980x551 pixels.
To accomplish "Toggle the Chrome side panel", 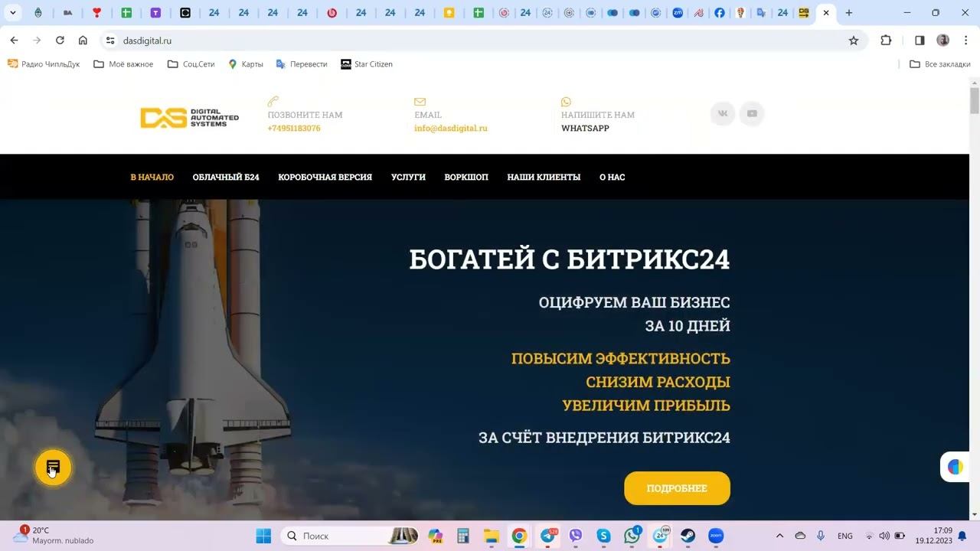I will [920, 41].
